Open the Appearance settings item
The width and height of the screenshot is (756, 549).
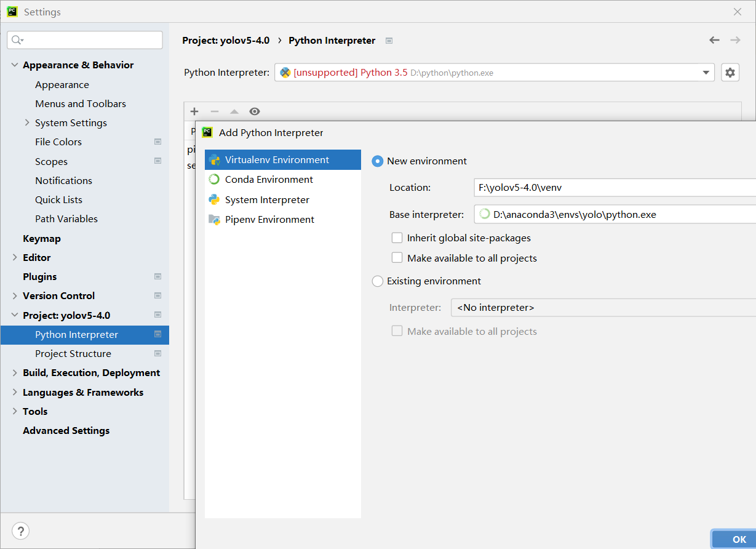click(x=62, y=84)
